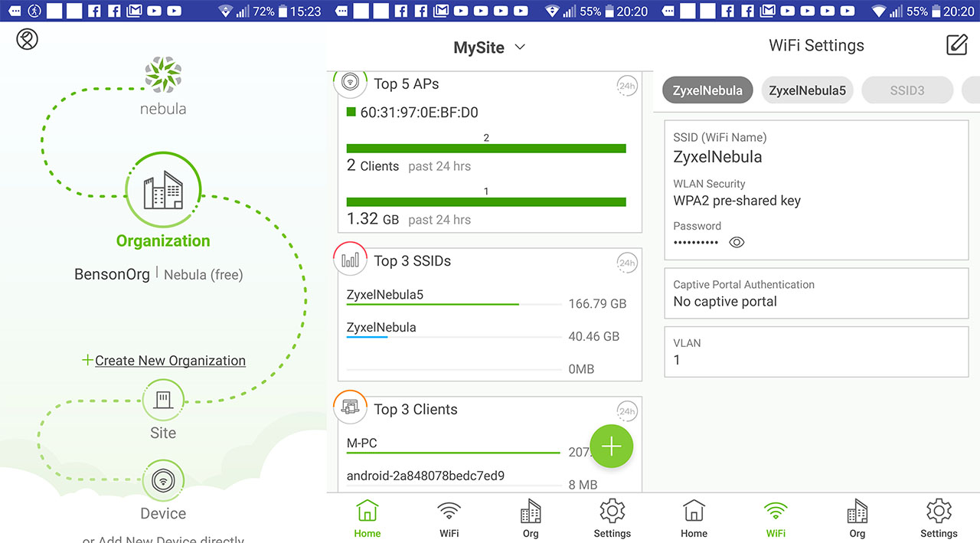
Task: Tap the green Organization heading
Action: coord(163,240)
